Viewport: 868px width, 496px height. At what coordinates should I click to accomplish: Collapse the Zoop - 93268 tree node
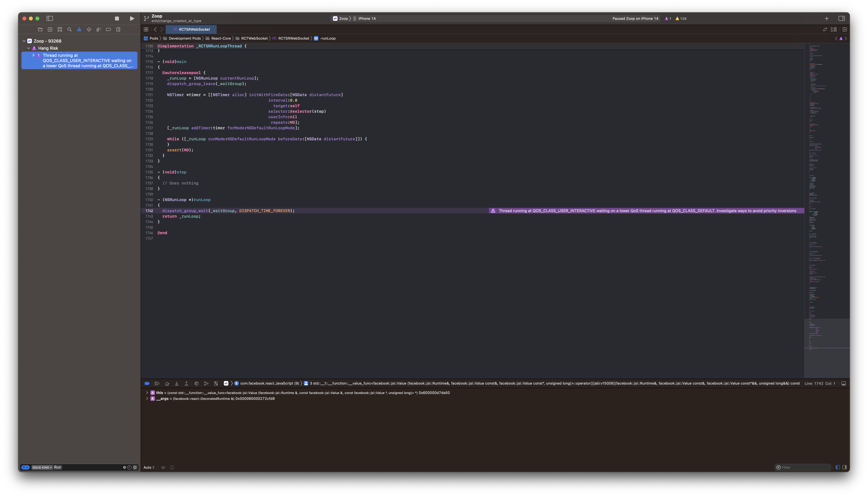(x=24, y=41)
